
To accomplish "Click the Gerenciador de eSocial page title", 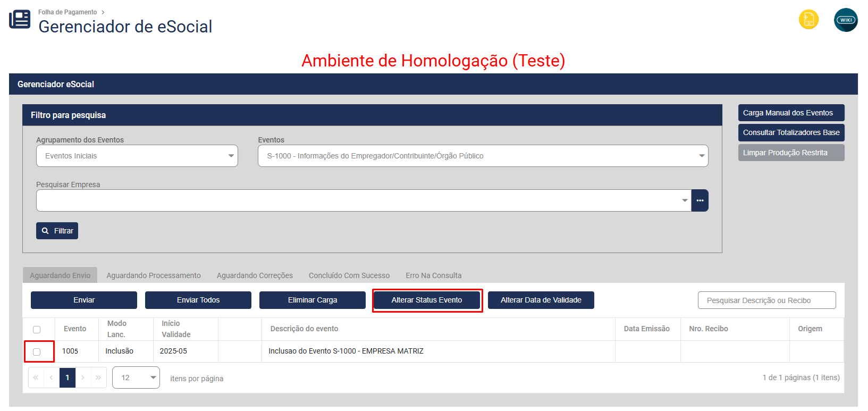I will (125, 27).
